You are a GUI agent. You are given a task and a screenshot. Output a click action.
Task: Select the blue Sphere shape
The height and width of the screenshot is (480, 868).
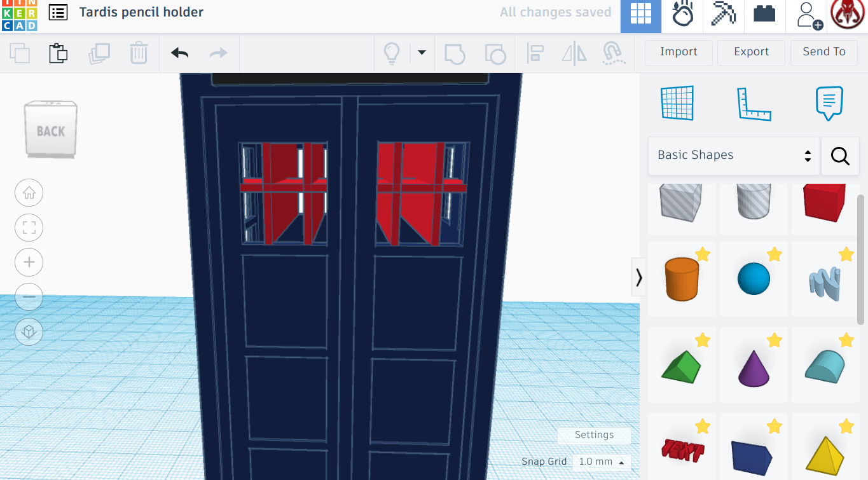[754, 278]
